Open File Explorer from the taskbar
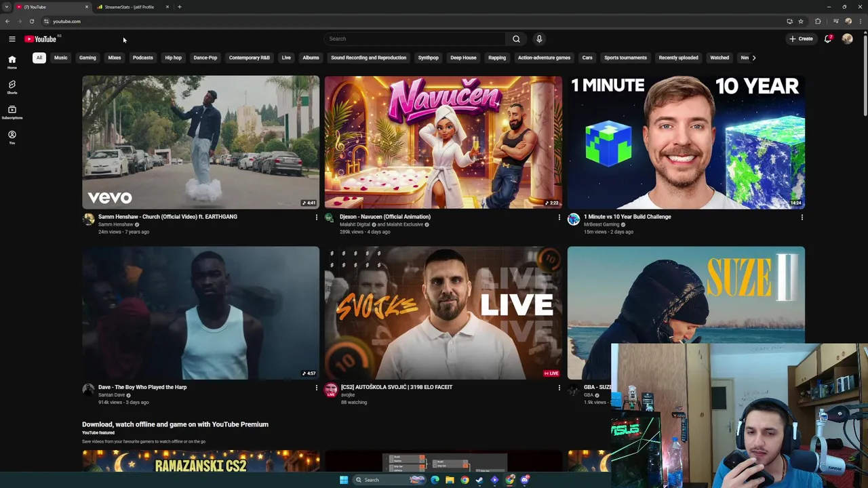Image resolution: width=868 pixels, height=488 pixels. (450, 480)
